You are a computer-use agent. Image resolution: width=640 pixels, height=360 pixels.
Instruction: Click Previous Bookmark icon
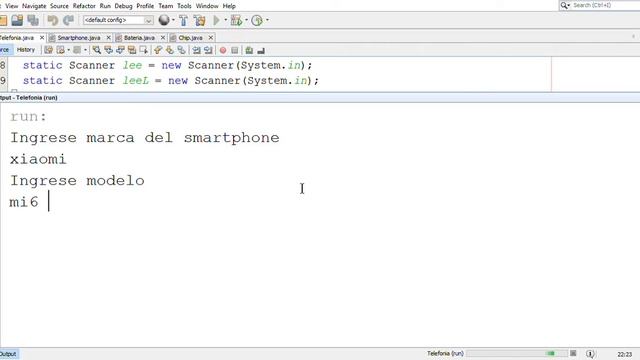click(158, 50)
